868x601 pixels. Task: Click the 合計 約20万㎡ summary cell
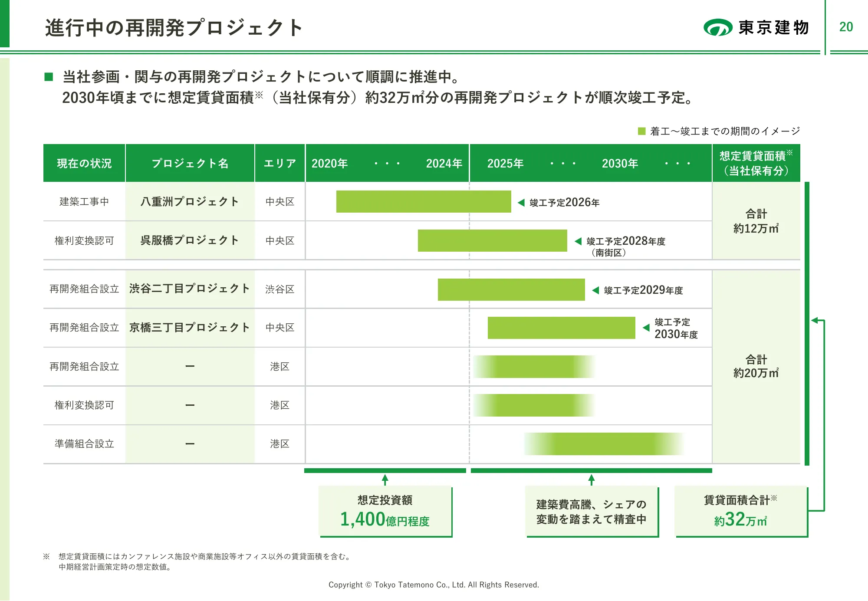[756, 366]
